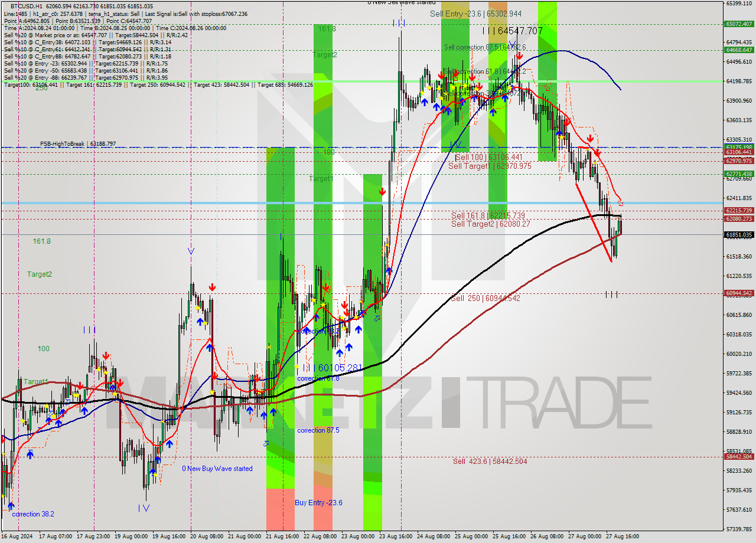Click the 'Sell 100 | 63106.441' label
This screenshot has width=756, height=543.
click(x=489, y=158)
